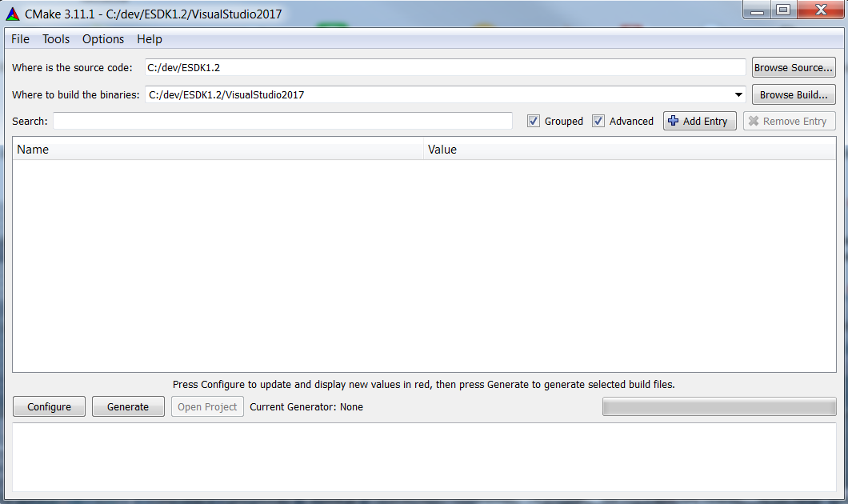Viewport: 848px width, 504px height.
Task: Click the Generate button
Action: [x=128, y=406]
